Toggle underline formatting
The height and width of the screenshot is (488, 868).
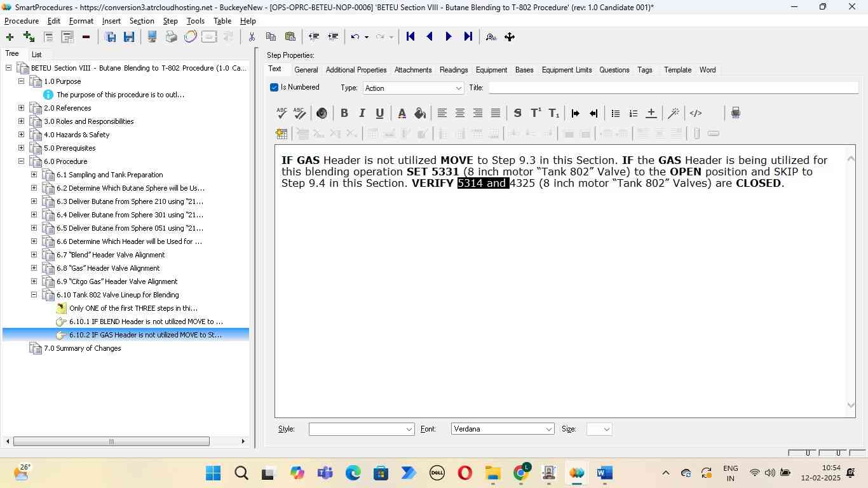(379, 113)
